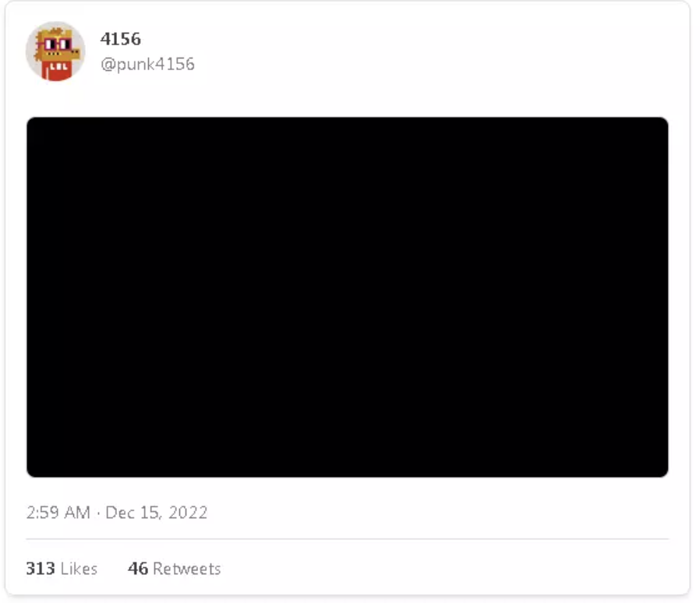Click the bottom-right corner of the black media
Screen dimensions: 700x603
[664, 473]
